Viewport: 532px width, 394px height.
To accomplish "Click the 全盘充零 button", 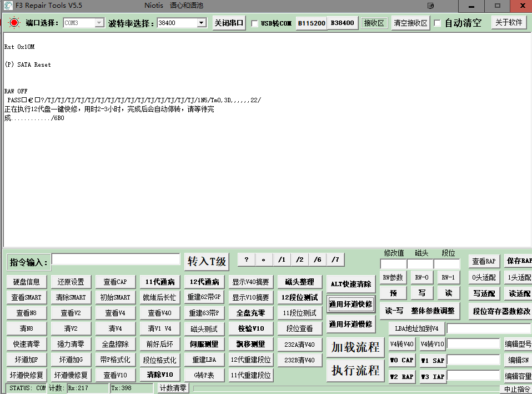I will tap(251, 313).
